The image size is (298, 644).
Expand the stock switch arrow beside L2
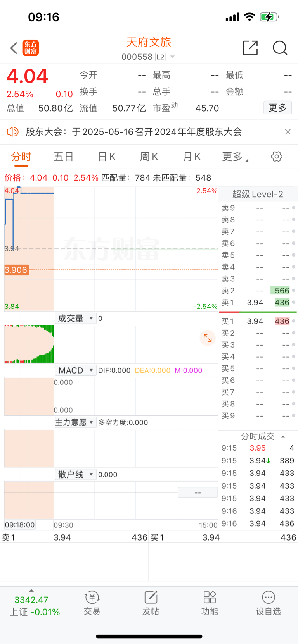pyautogui.click(x=173, y=57)
